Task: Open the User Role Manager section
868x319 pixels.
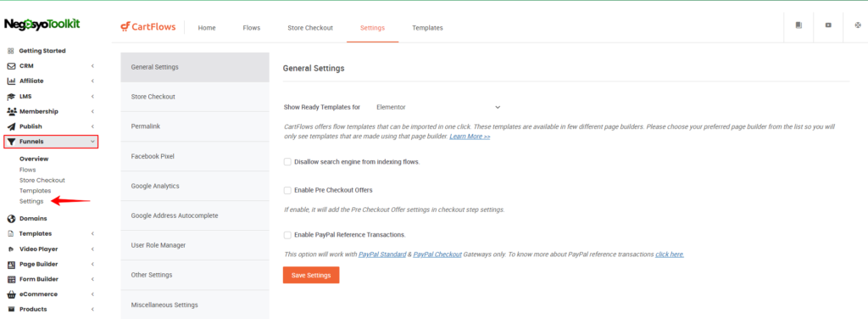Action: pos(195,245)
